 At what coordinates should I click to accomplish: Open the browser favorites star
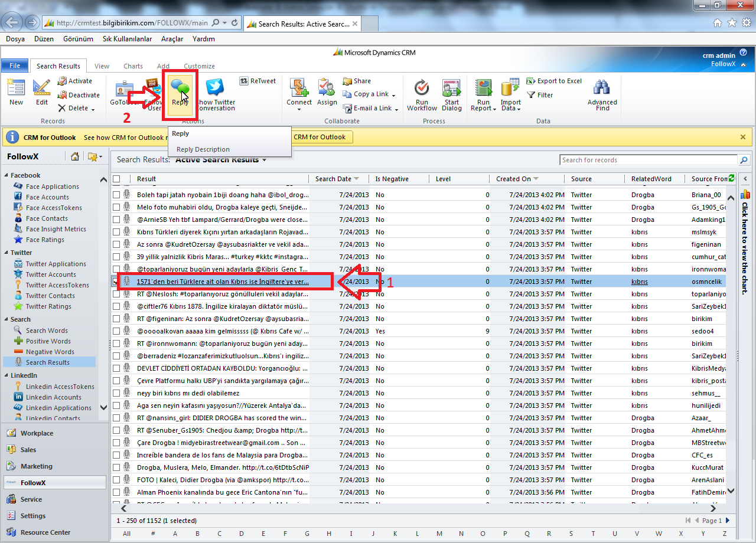(732, 22)
